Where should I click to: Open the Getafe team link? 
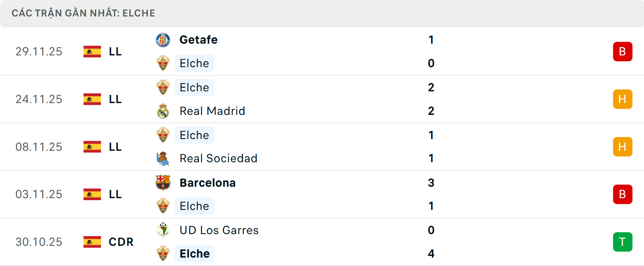click(x=199, y=40)
